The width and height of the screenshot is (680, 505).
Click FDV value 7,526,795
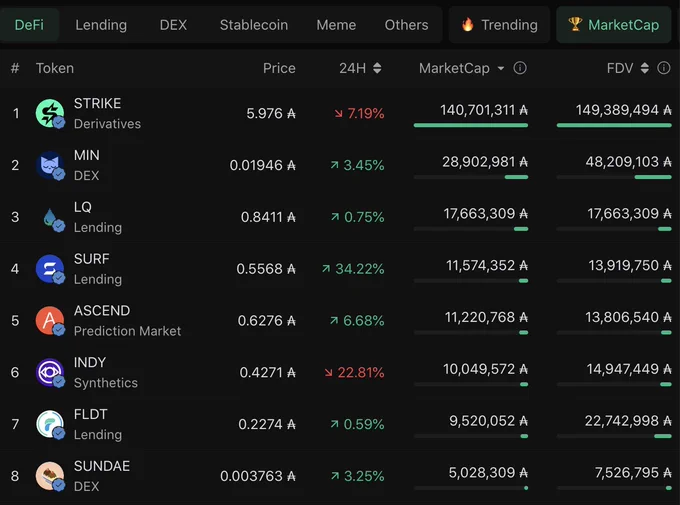pyautogui.click(x=633, y=473)
